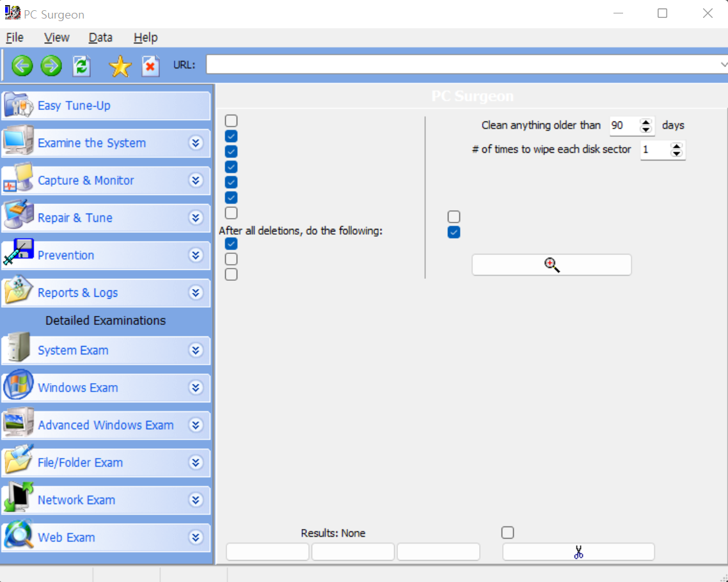Refresh the page using the toolbar refresh icon

(x=81, y=66)
